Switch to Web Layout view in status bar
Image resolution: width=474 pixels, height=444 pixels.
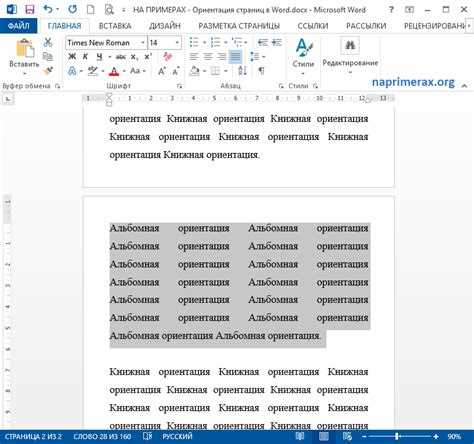coord(347,436)
